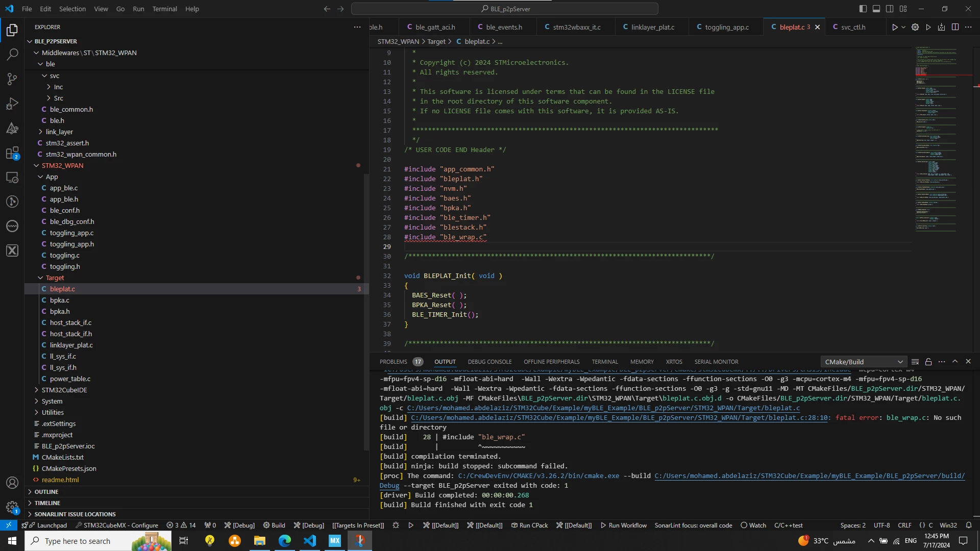Open the Extensions view
Screen dimensions: 980x551
coord(12,153)
